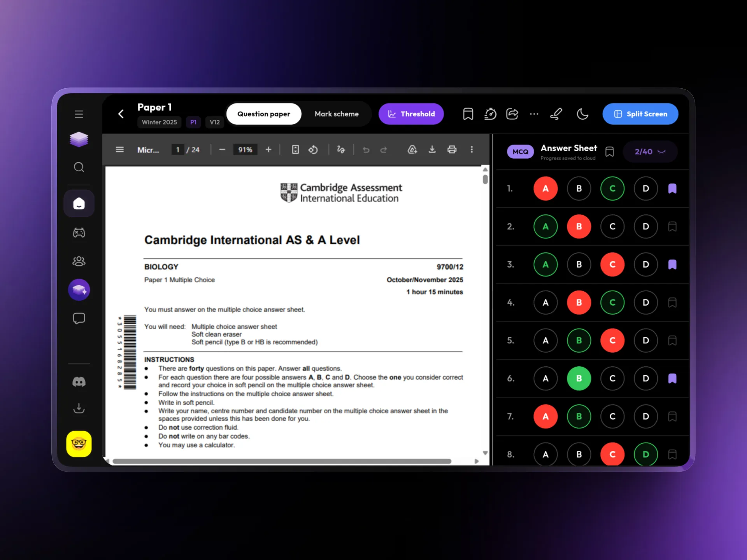
Task: Select answer B for question 3
Action: click(x=579, y=264)
